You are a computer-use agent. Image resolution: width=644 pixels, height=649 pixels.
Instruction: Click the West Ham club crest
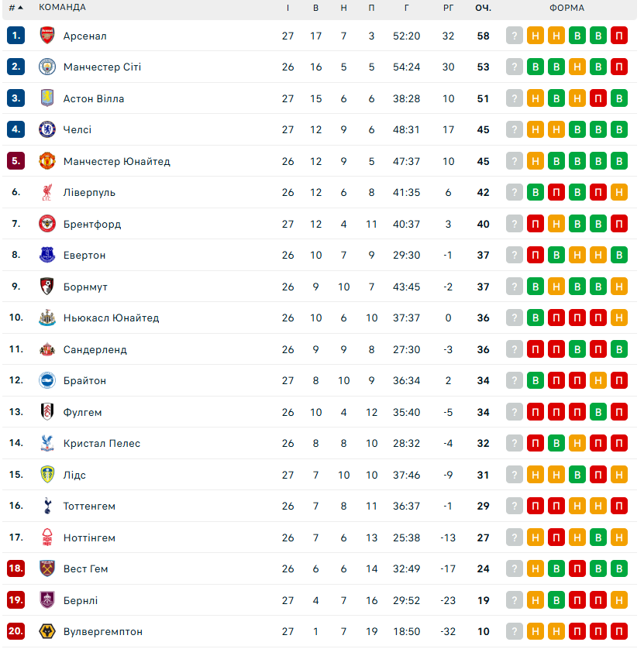click(x=47, y=568)
